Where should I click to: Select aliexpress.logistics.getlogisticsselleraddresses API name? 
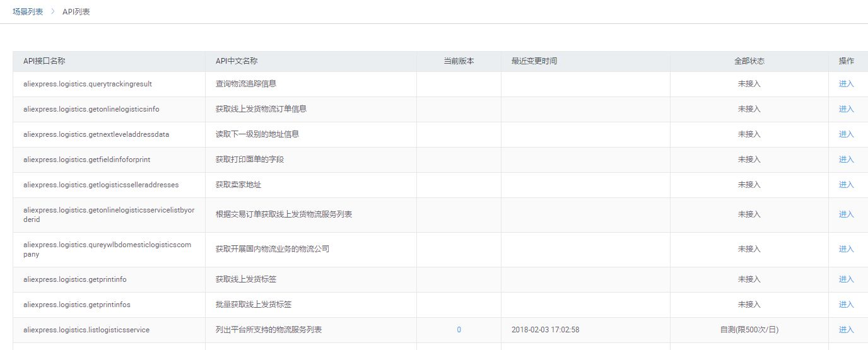(x=101, y=185)
